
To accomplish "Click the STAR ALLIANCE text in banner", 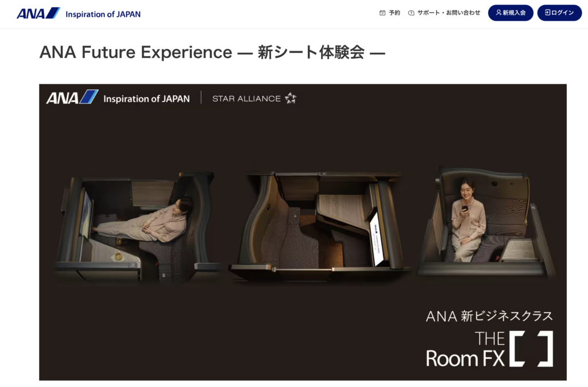I will point(246,99).
